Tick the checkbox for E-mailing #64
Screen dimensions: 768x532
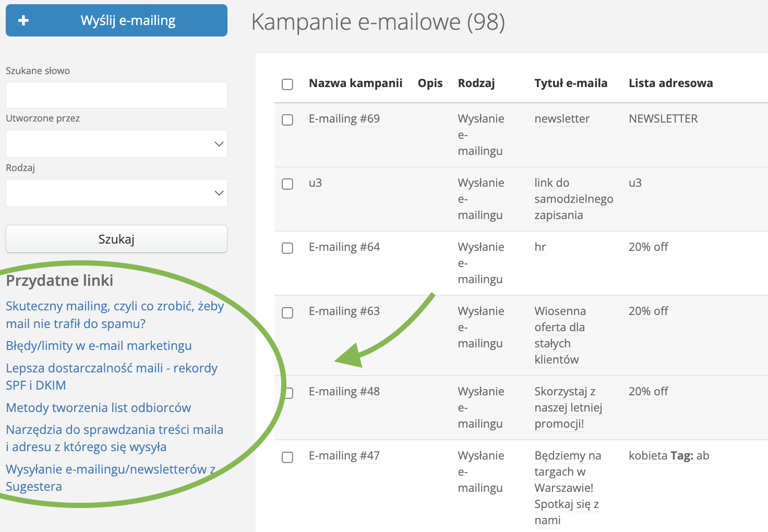(287, 248)
